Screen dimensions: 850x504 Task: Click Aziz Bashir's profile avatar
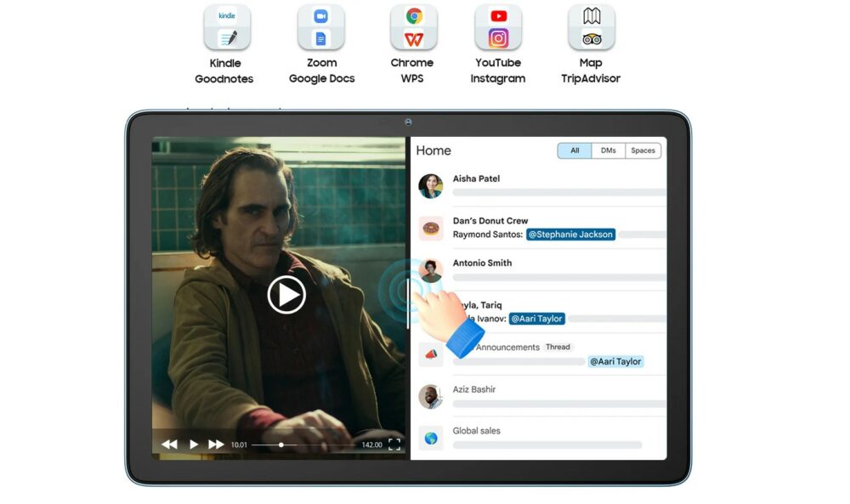(x=431, y=397)
